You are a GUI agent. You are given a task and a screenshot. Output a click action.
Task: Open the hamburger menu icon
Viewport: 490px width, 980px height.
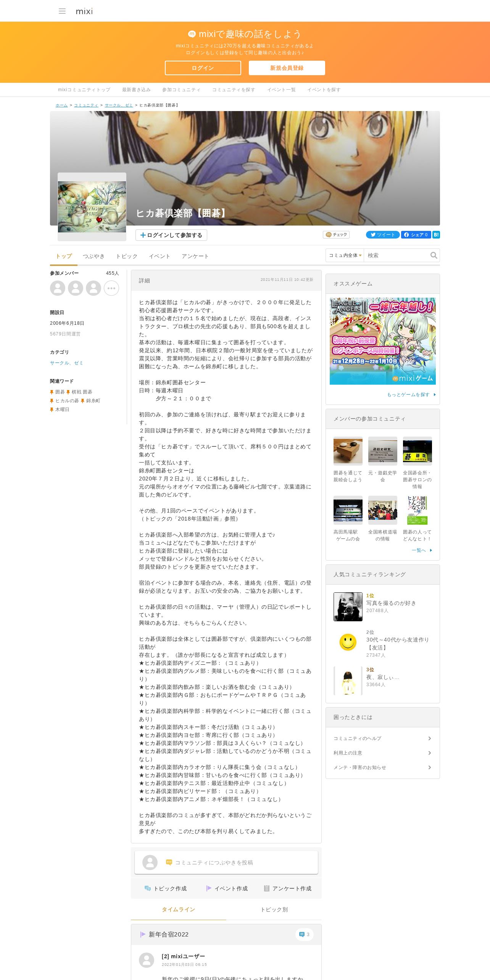tap(62, 11)
